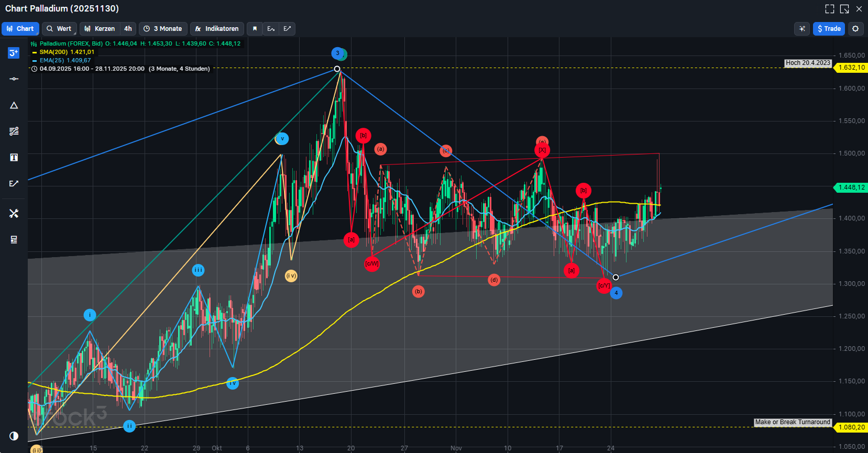Activate the text annotation tool

click(x=14, y=157)
